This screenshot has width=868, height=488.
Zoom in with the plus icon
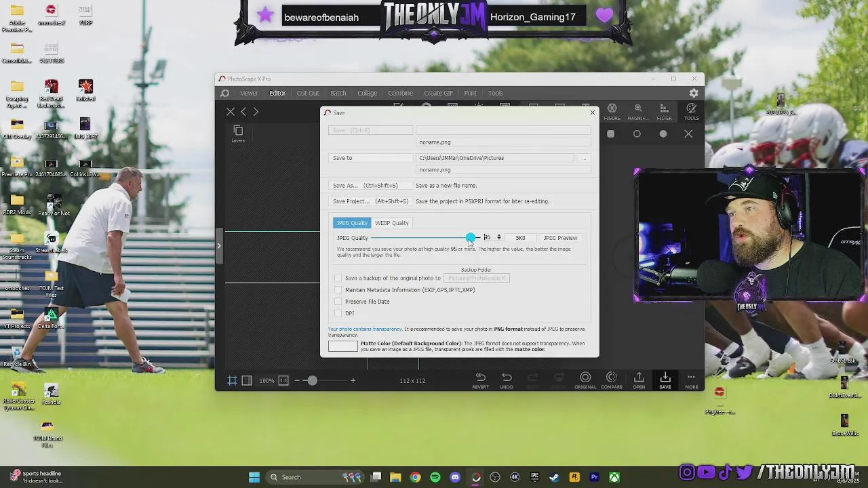(x=353, y=381)
